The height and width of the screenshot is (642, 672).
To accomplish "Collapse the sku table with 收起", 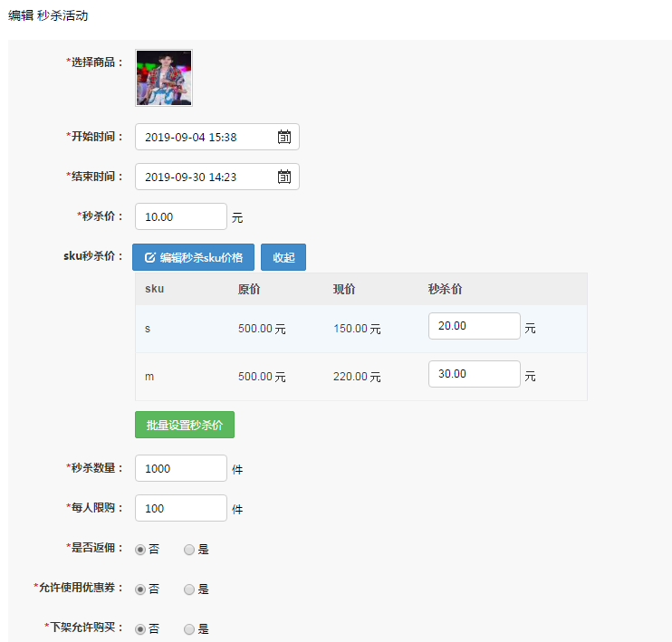I will pyautogui.click(x=283, y=257).
